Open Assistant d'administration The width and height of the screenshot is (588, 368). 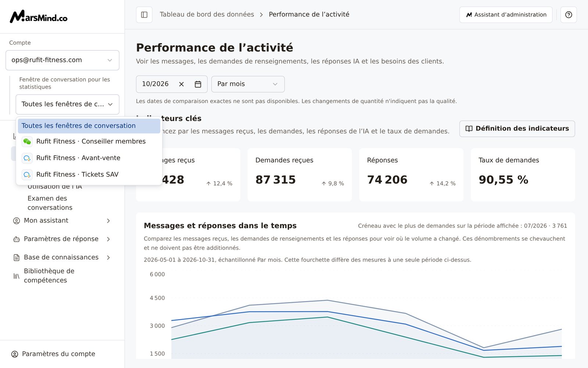[506, 15]
